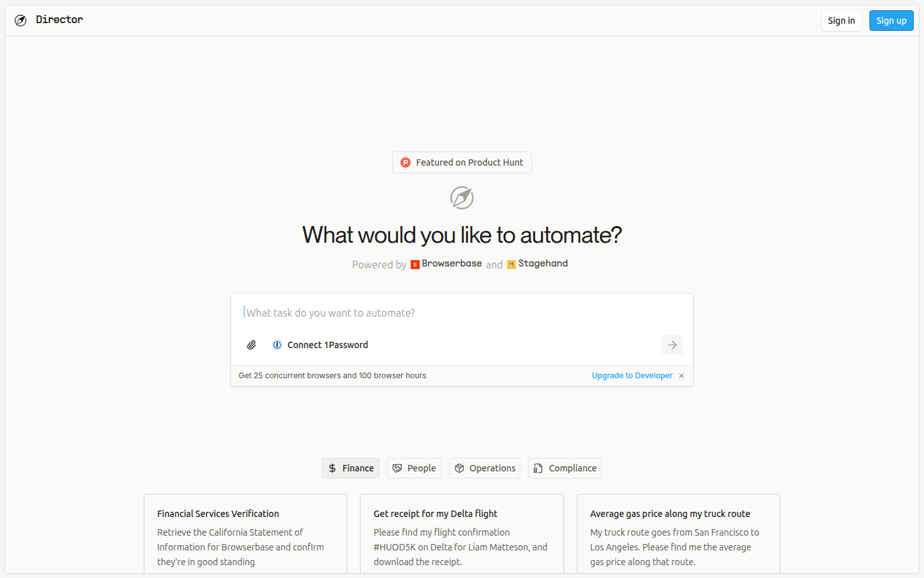
Task: Open the Operations category tab
Action: pyautogui.click(x=484, y=468)
